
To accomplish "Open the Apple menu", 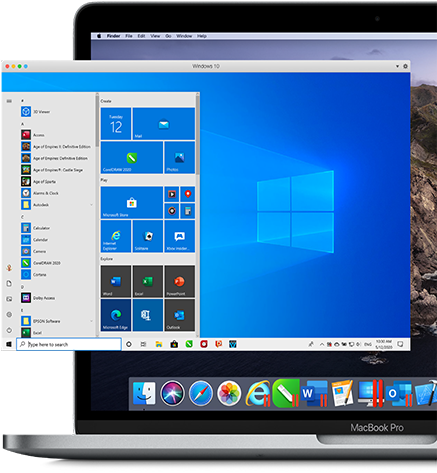I will tap(99, 36).
